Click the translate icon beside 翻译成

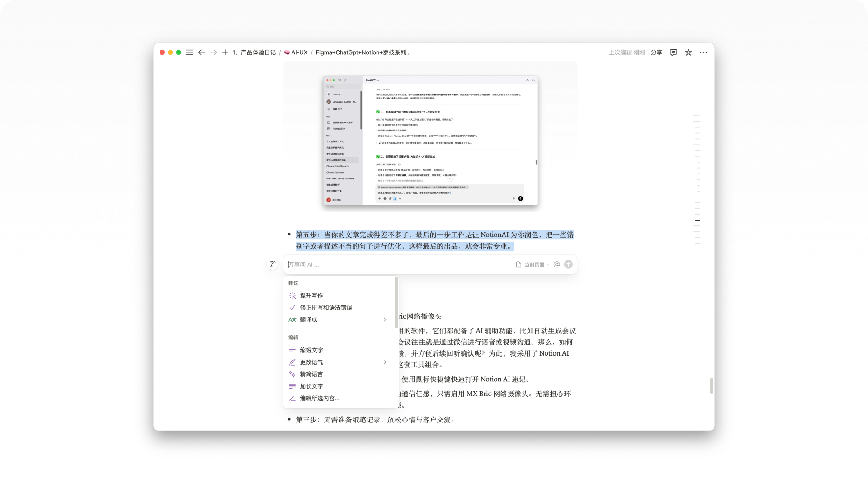(292, 319)
